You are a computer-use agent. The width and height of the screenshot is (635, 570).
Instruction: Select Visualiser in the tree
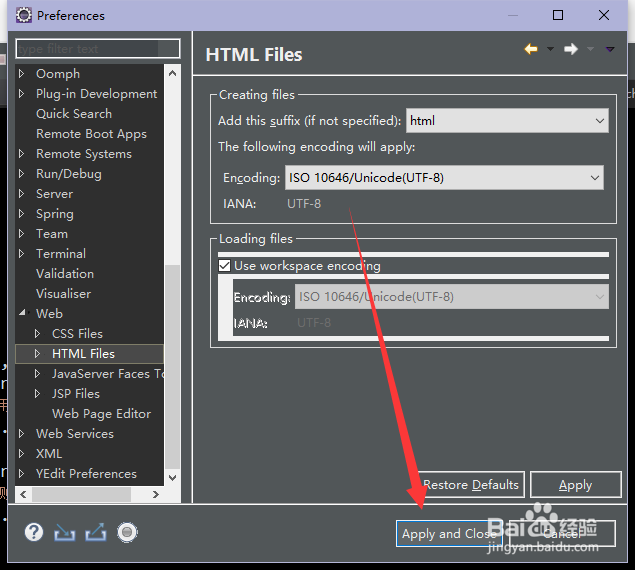[63, 293]
